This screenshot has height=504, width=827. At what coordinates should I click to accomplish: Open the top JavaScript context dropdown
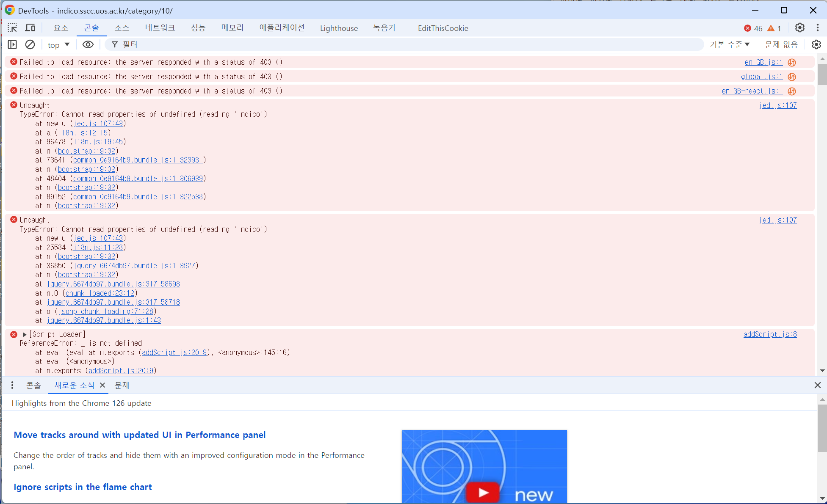pos(58,45)
